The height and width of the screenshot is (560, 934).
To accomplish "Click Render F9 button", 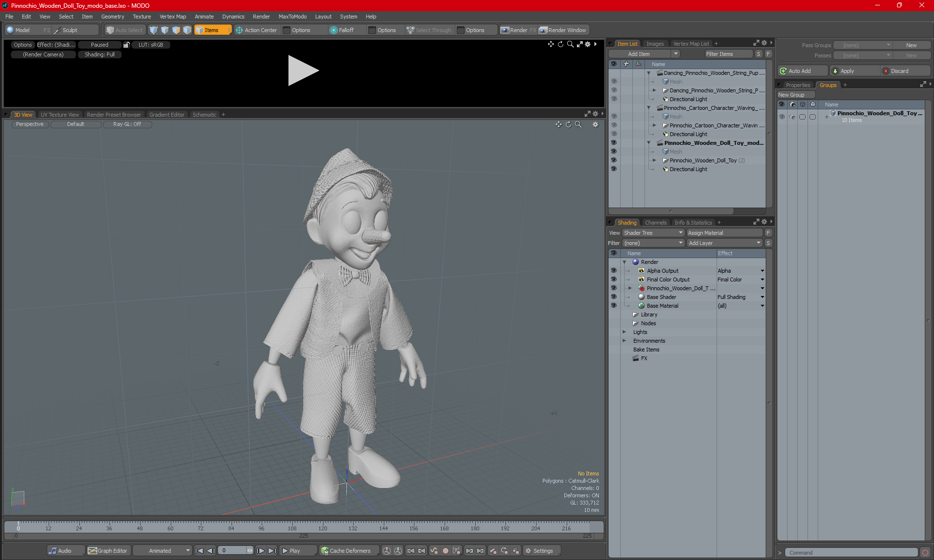I will [x=518, y=30].
